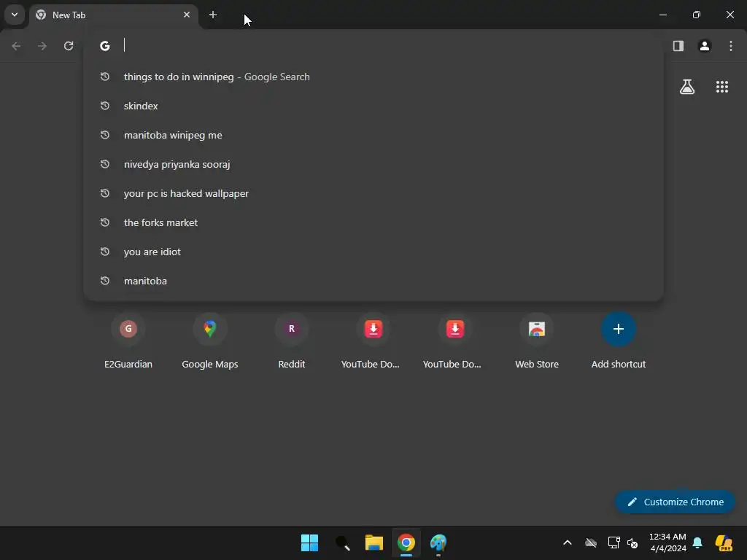The image size is (747, 560).
Task: Open the E2Guardian shortcut
Action: pyautogui.click(x=128, y=341)
